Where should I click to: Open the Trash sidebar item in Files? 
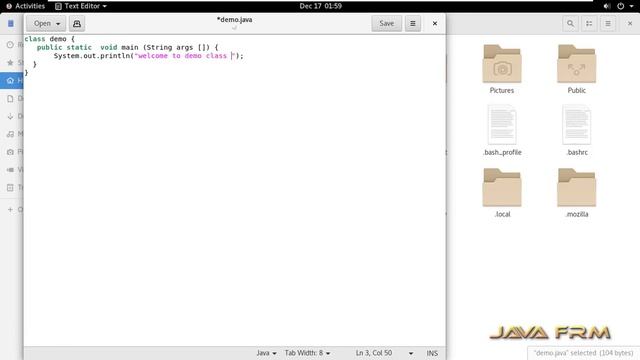coord(12,188)
